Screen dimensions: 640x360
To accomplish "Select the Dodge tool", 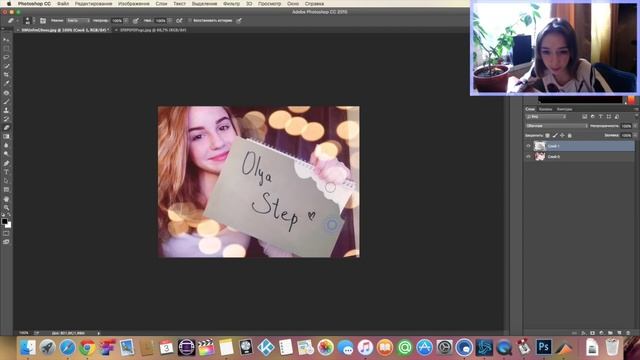I will coord(6,154).
